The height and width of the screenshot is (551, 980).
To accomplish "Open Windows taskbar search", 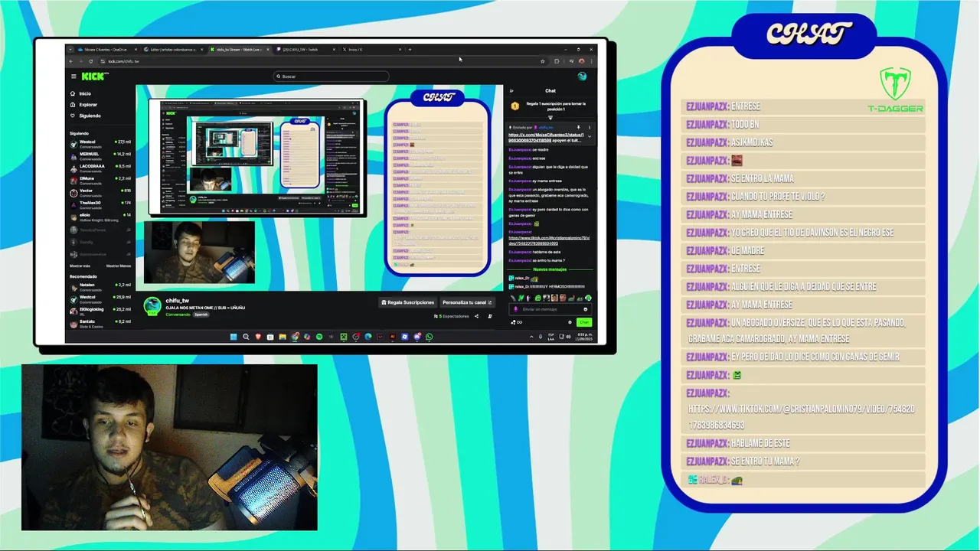I will tap(246, 337).
